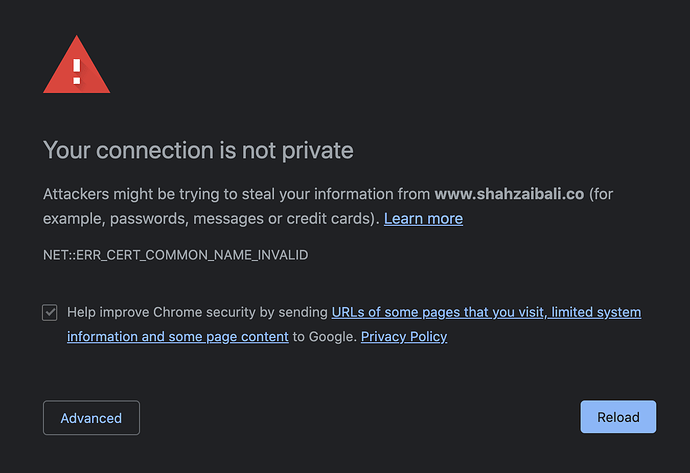The image size is (690, 473).
Task: Click the Advanced button
Action: [x=91, y=418]
